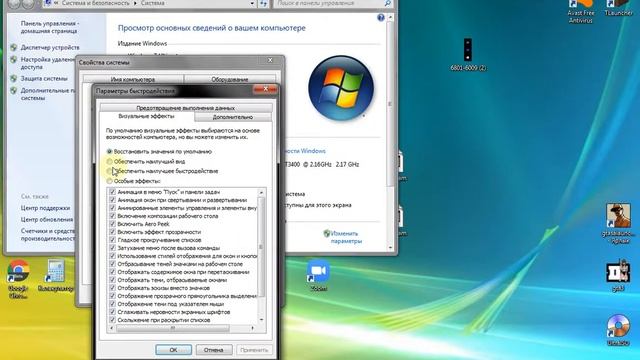Click 'Система и безопасность' breadcrumb
The image size is (640, 360).
coord(96,3)
